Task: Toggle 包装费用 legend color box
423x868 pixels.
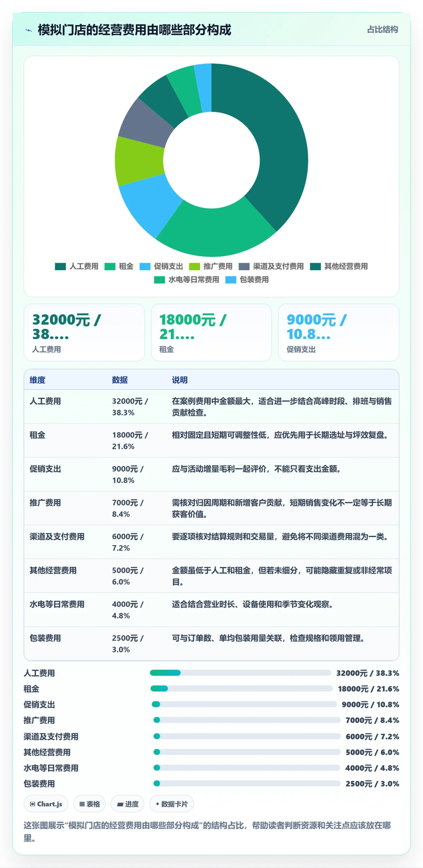Action: (x=231, y=280)
